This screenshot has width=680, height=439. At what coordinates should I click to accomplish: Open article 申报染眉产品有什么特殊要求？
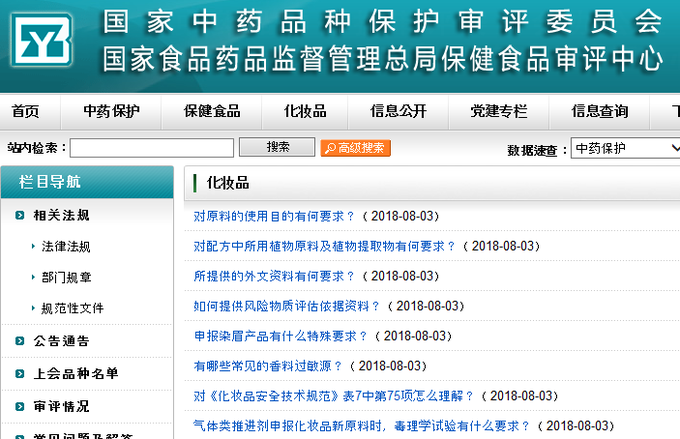(281, 336)
